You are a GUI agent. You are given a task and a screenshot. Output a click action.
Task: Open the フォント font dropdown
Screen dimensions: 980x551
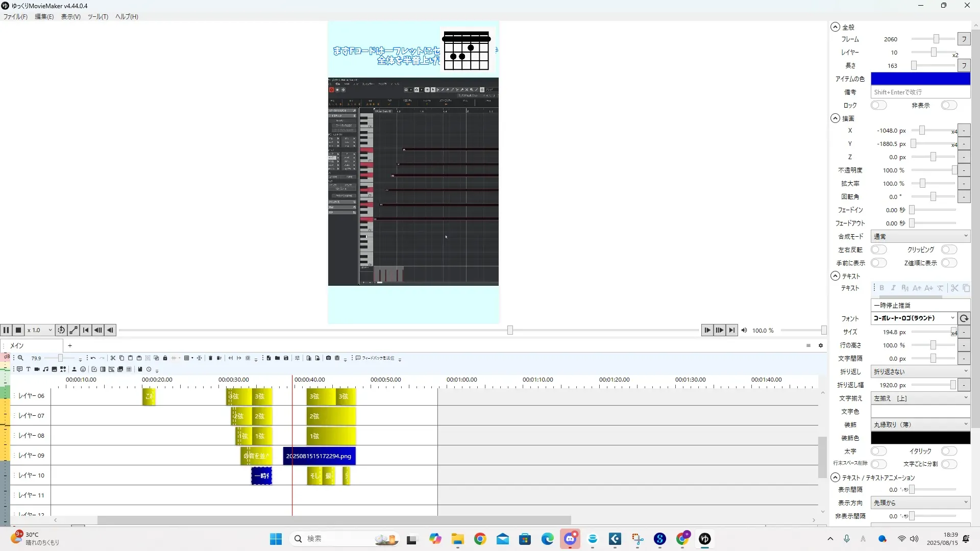914,318
